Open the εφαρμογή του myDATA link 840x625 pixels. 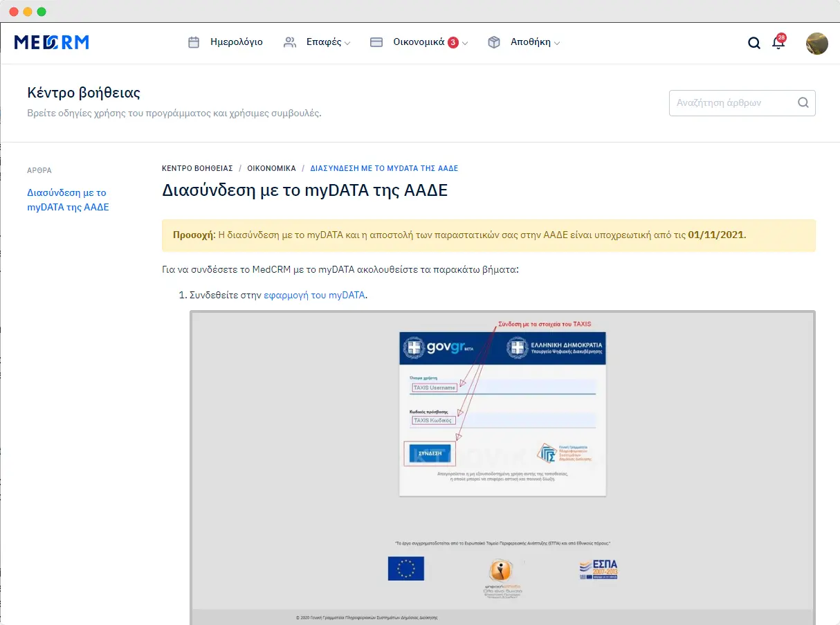(x=314, y=295)
